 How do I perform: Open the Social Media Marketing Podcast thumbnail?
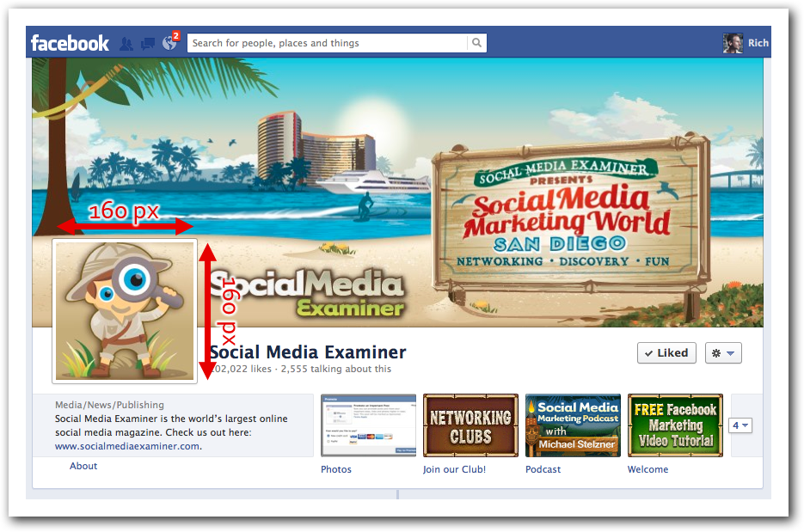click(x=573, y=425)
